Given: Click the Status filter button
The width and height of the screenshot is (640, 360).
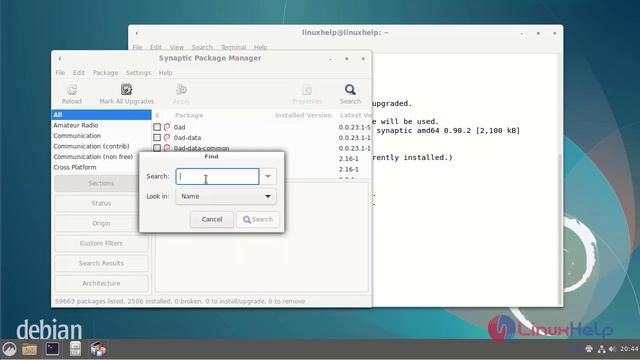Looking at the screenshot, I should point(101,203).
